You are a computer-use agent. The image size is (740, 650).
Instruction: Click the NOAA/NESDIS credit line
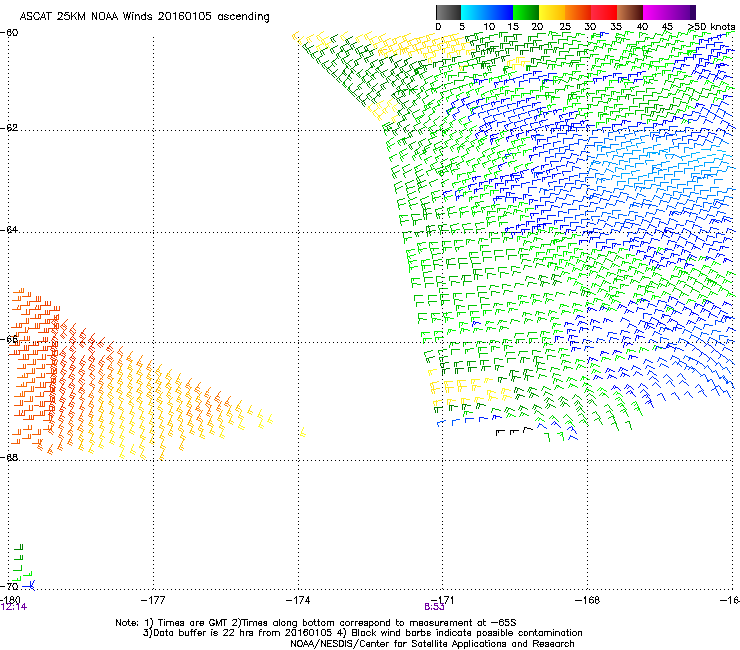click(432, 644)
